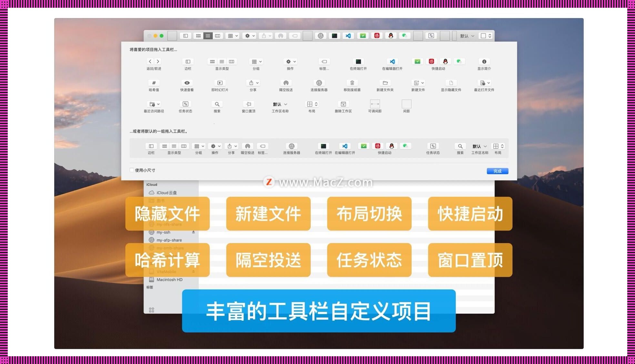Image resolution: width=635 pixels, height=364 pixels.
Task: Click the sidebar toggle in the window toolbar
Action: [x=186, y=35]
